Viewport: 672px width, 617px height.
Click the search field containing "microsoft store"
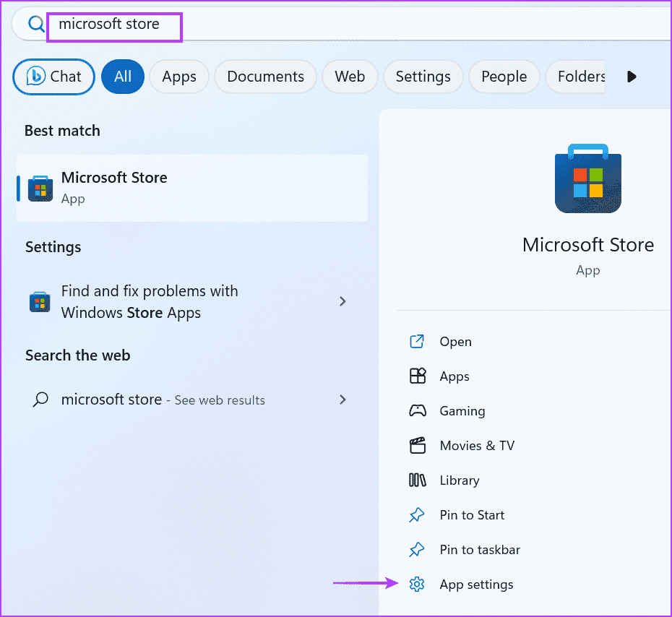click(343, 24)
